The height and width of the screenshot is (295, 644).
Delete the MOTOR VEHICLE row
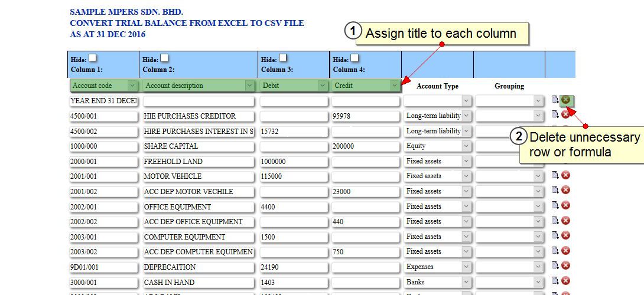pyautogui.click(x=565, y=175)
